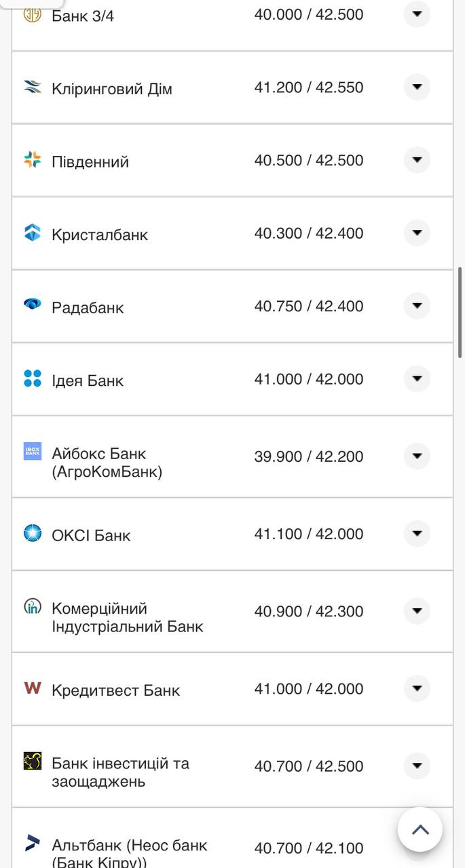Open the Ідея Банк name link
Screen dimensions: 465x868
pyautogui.click(x=88, y=380)
